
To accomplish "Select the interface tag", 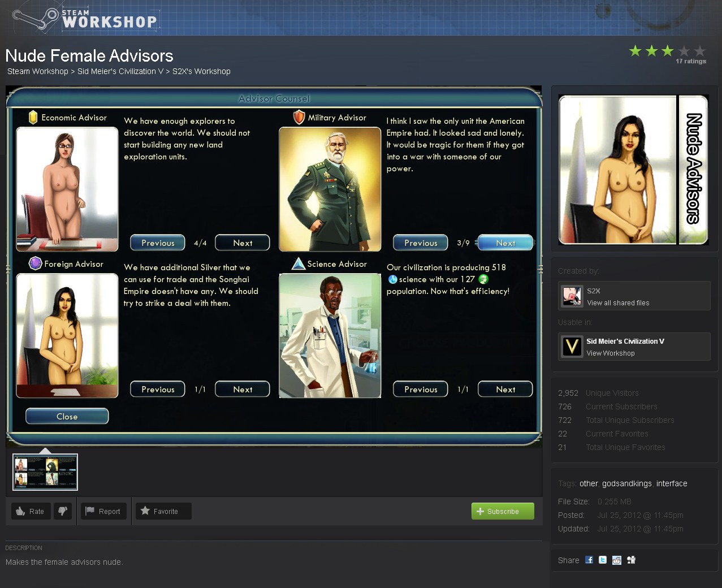I will pos(672,483).
